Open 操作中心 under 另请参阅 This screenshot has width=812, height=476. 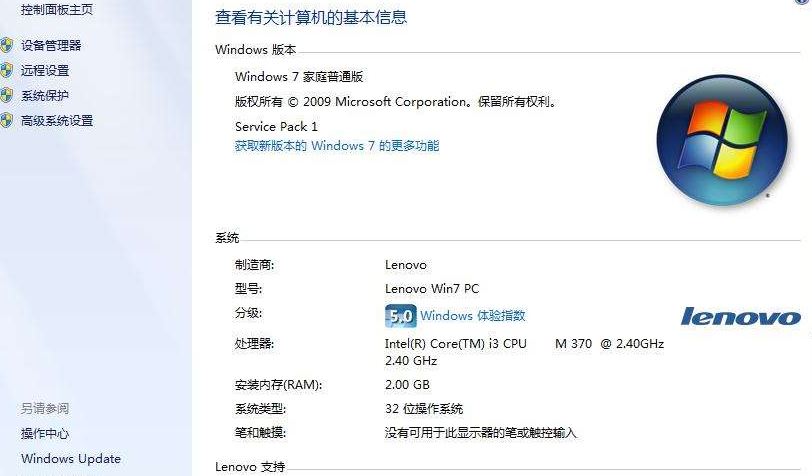(x=45, y=433)
